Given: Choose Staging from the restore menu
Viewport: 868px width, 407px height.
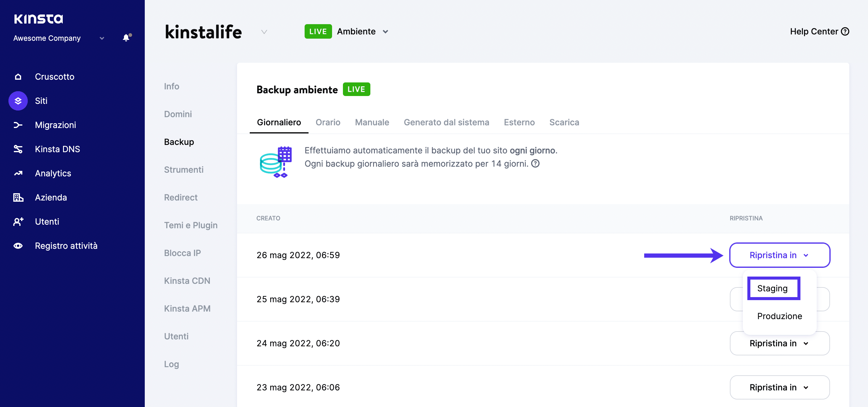Looking at the screenshot, I should [773, 288].
